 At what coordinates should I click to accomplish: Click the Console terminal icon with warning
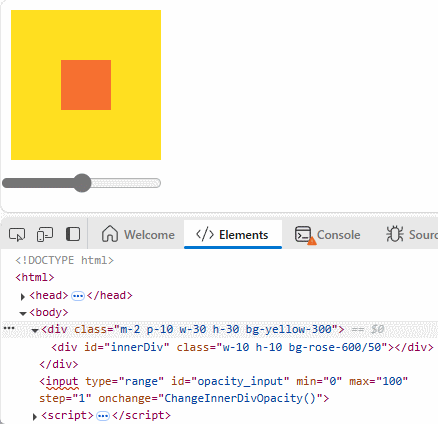tap(304, 235)
